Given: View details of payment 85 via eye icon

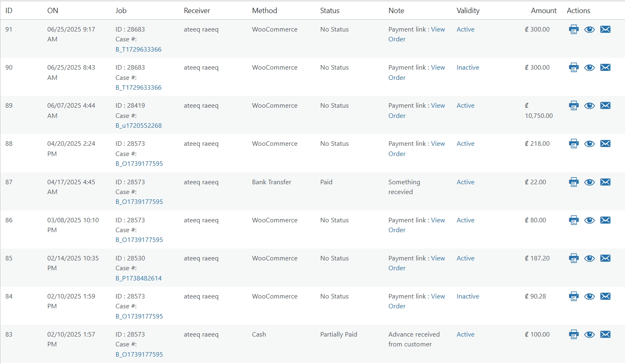Looking at the screenshot, I should point(589,258).
